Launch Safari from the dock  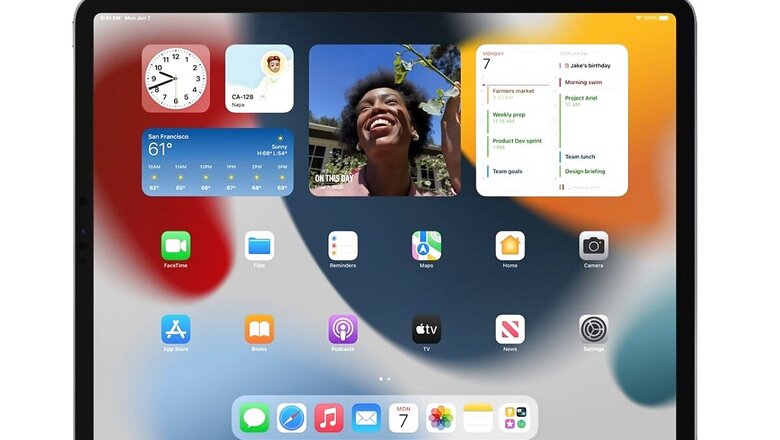coord(292,418)
